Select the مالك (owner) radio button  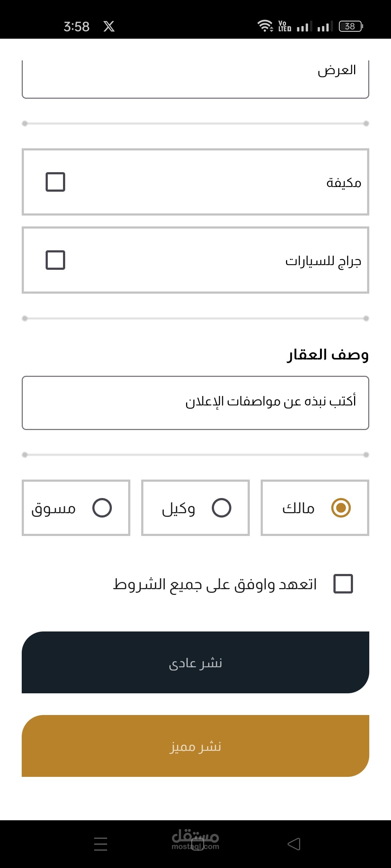[x=341, y=508]
